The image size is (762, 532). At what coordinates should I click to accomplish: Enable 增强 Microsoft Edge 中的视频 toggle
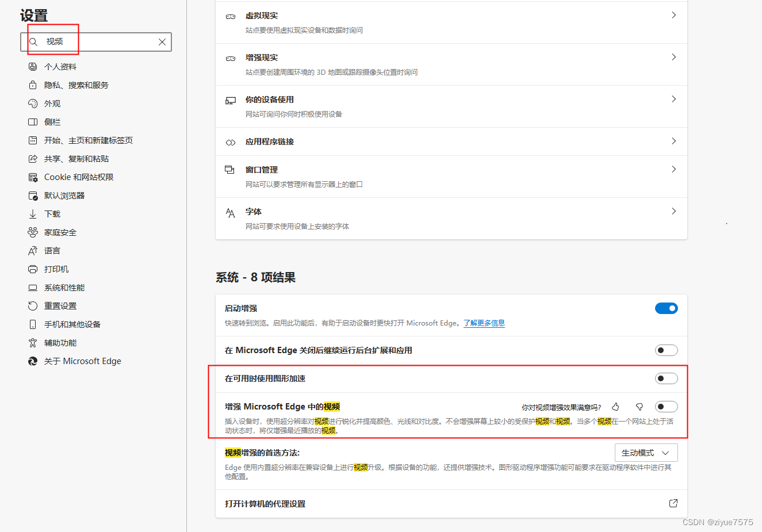pos(667,407)
